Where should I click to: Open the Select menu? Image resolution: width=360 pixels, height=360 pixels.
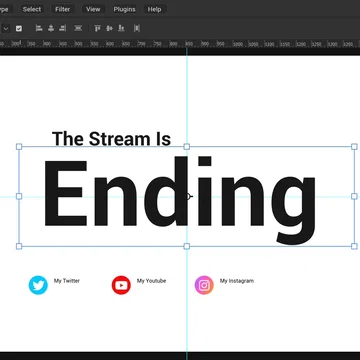click(32, 9)
